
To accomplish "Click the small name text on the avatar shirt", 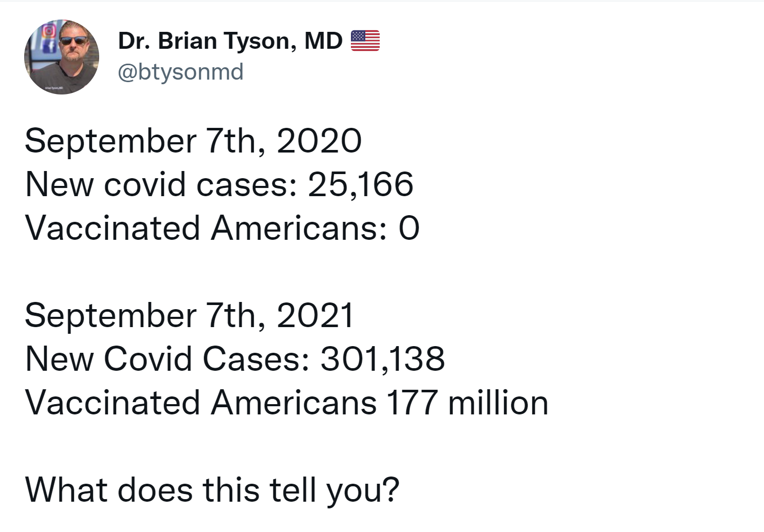I will (54, 88).
